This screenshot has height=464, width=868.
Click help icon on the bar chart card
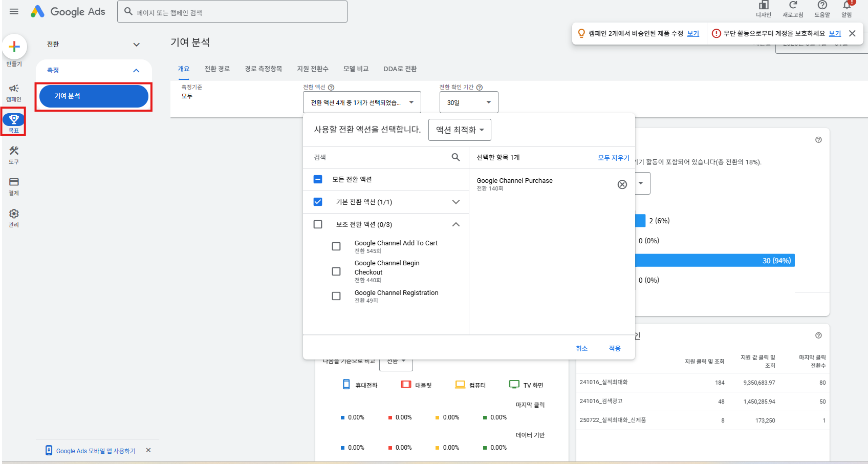818,140
